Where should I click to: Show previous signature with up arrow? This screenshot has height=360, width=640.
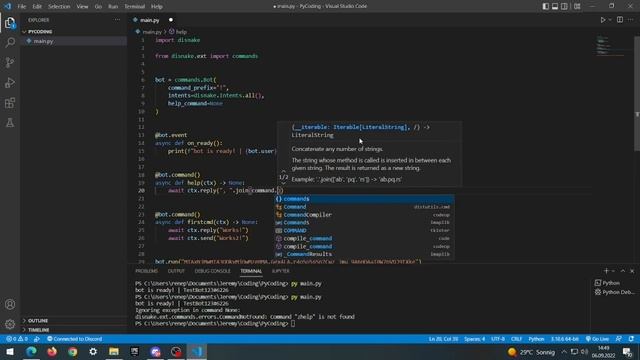[284, 171]
